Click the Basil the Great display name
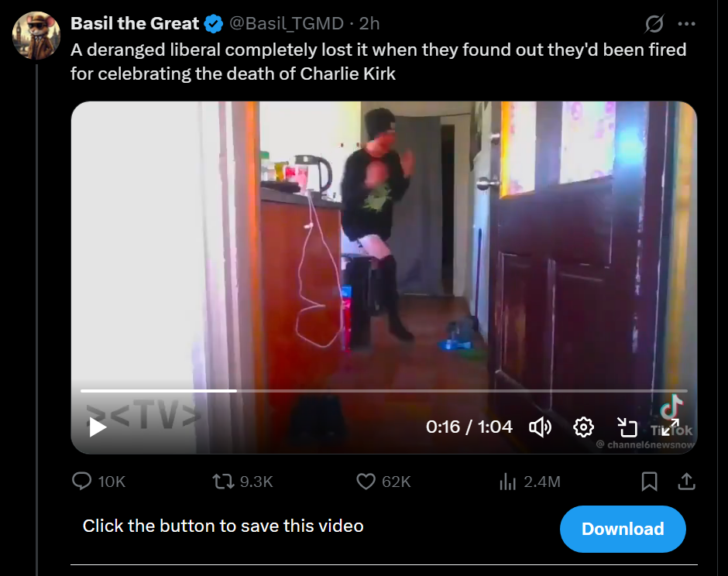This screenshot has height=576, width=728. click(x=135, y=23)
